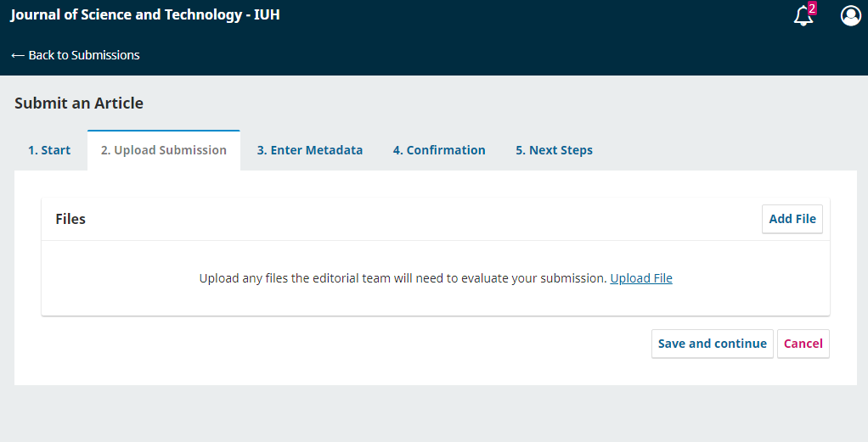Switch to the 1. Start tab

[x=49, y=150]
